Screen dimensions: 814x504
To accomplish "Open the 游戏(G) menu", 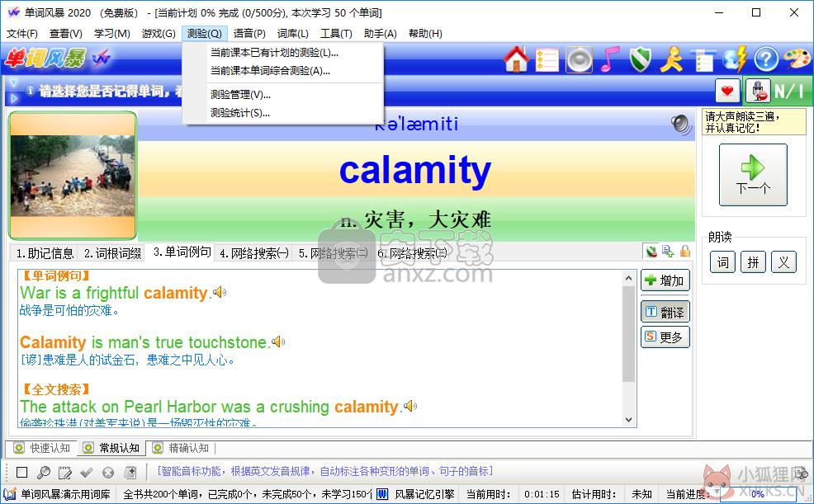I will tap(159, 34).
